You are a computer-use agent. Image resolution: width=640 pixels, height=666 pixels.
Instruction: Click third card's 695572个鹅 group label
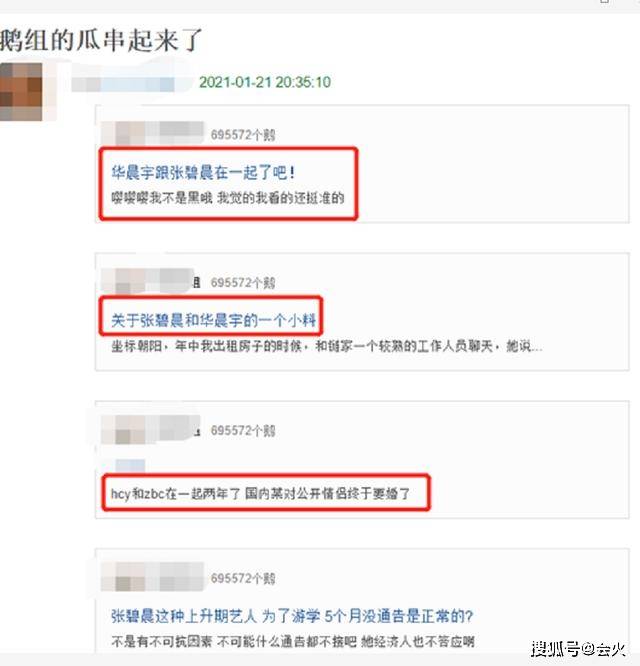tap(243, 431)
